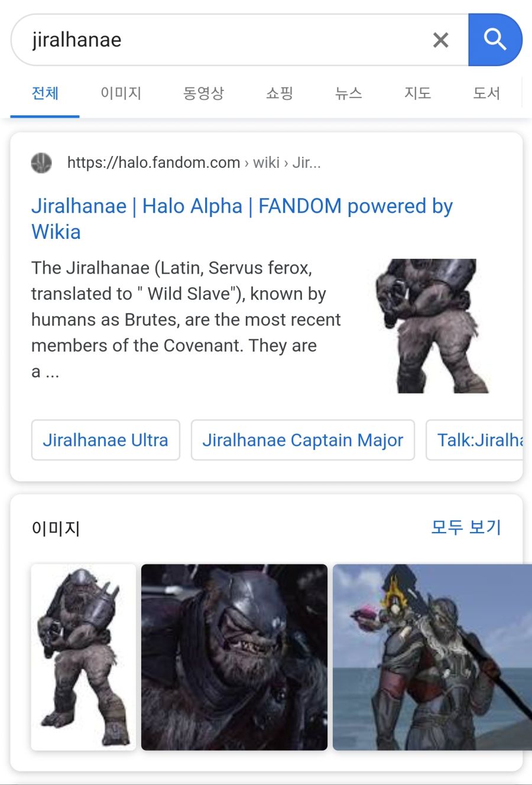Open the 지도 tab
532x785 pixels.
(418, 93)
